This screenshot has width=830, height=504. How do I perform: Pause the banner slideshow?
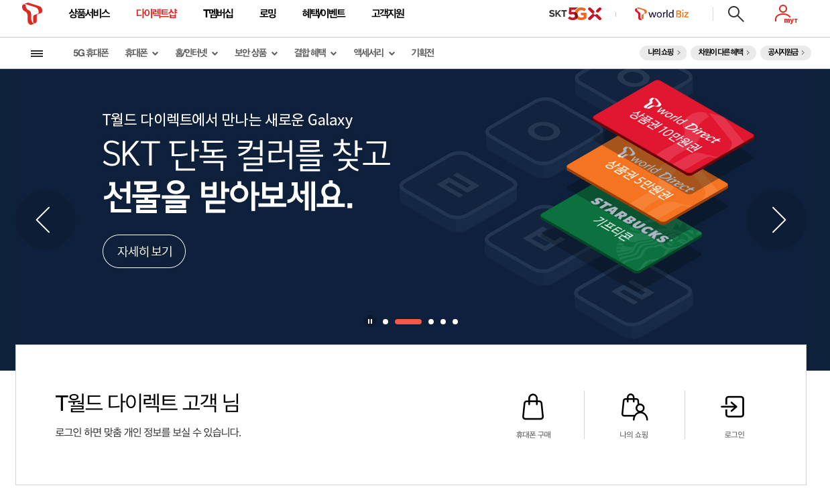pyautogui.click(x=370, y=322)
